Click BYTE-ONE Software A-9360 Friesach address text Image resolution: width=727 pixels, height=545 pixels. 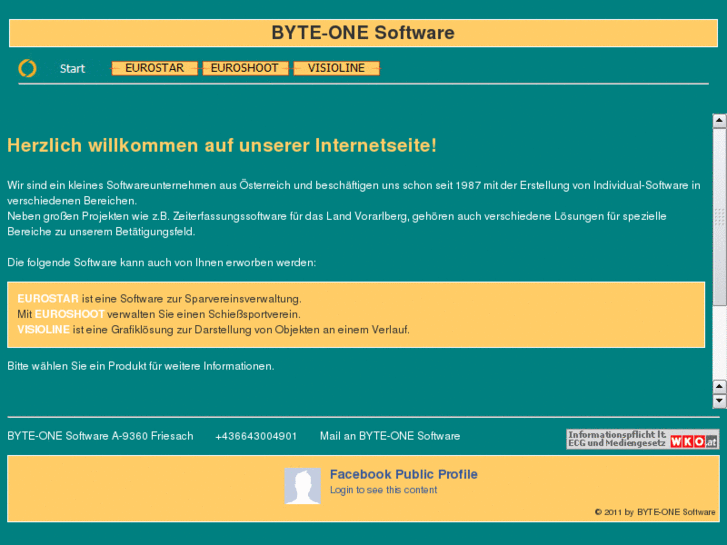[100, 436]
